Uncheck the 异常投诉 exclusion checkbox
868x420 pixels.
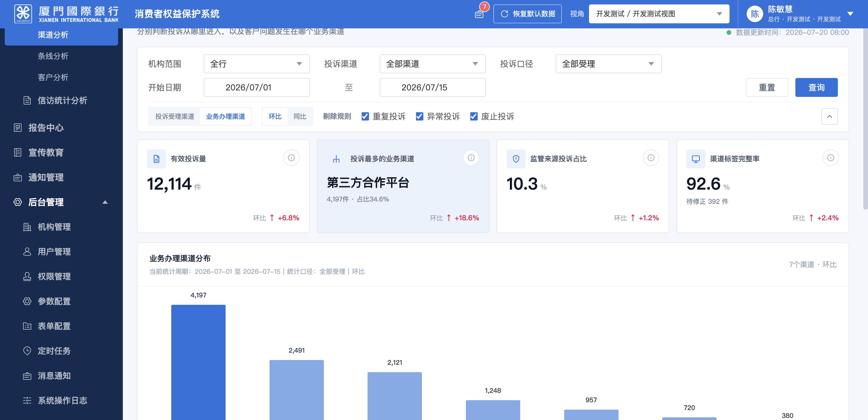click(x=419, y=116)
